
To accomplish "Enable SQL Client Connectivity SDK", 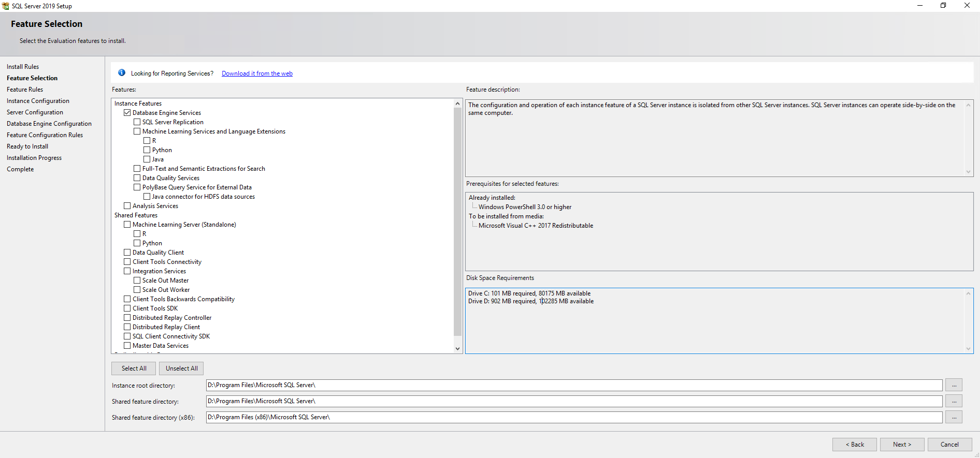I will coord(127,336).
